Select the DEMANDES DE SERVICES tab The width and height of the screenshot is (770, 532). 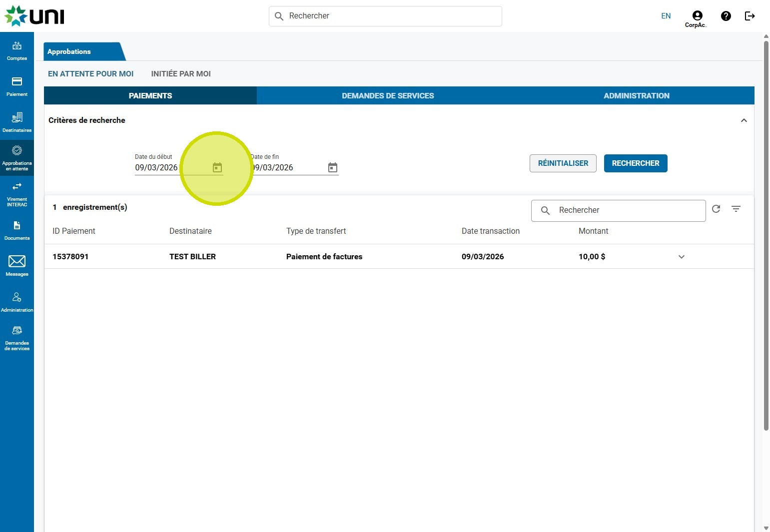(388, 95)
